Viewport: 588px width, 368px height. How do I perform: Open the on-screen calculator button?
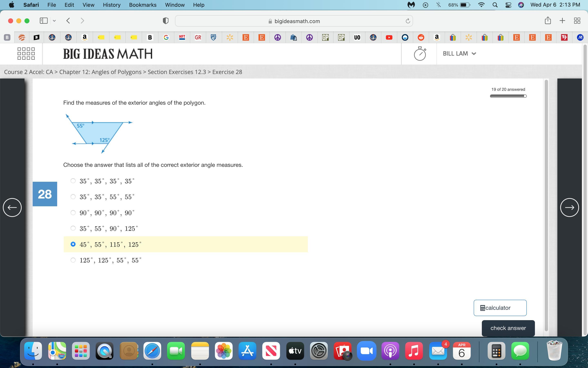(500, 308)
